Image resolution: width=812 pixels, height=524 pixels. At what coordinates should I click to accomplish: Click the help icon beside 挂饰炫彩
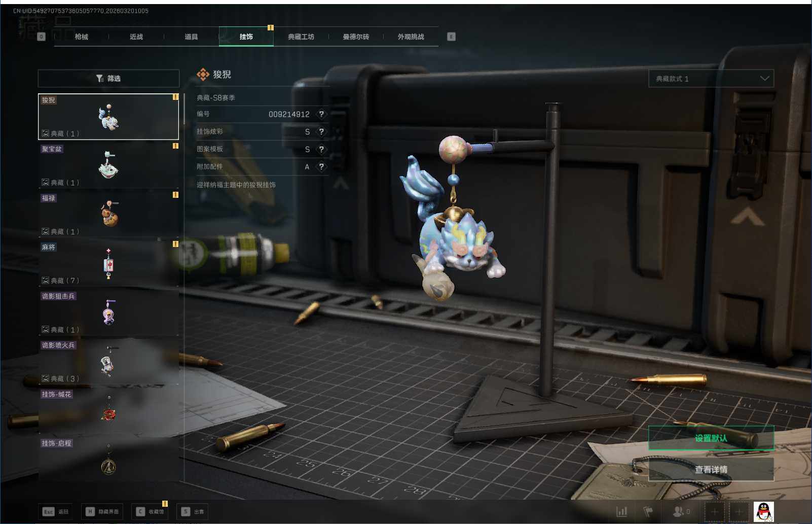[x=321, y=132]
